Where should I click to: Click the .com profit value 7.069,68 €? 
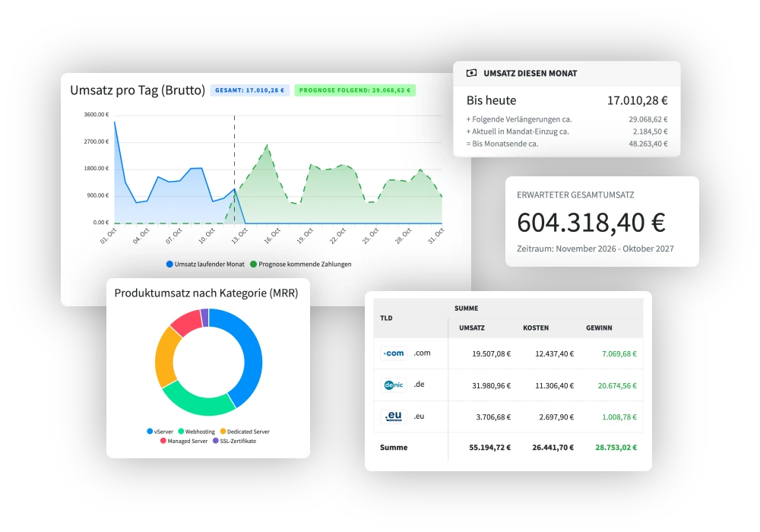[619, 353]
